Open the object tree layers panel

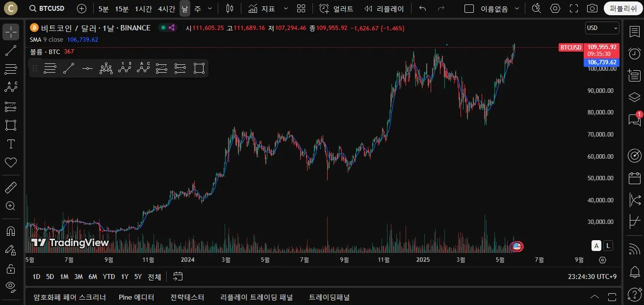click(634, 97)
